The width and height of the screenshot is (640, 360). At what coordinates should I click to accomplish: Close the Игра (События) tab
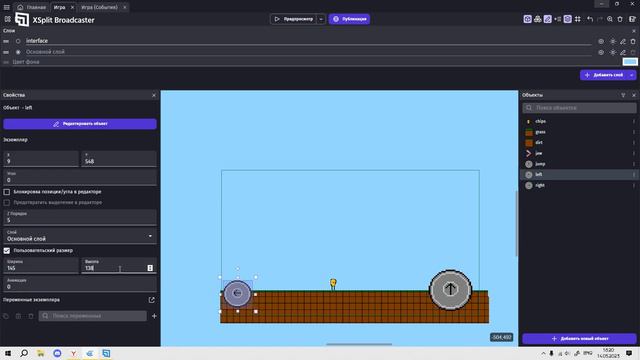tap(125, 7)
